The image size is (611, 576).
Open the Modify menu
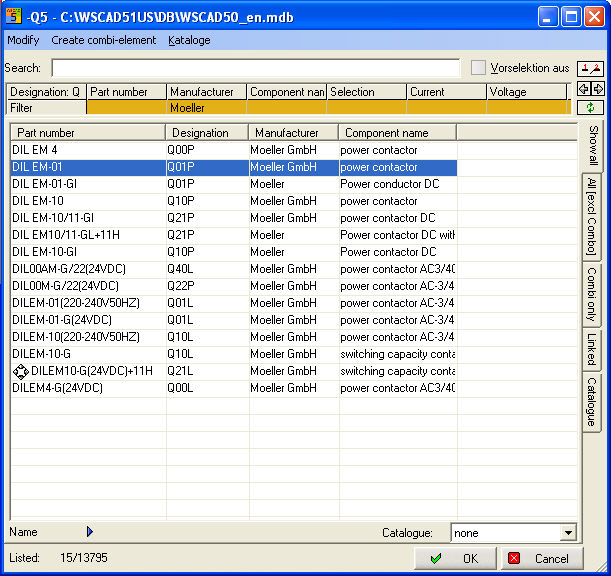pos(23,40)
